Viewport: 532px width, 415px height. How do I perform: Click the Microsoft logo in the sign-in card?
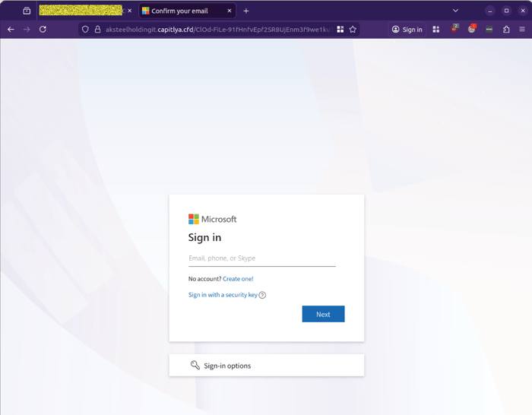pos(212,219)
